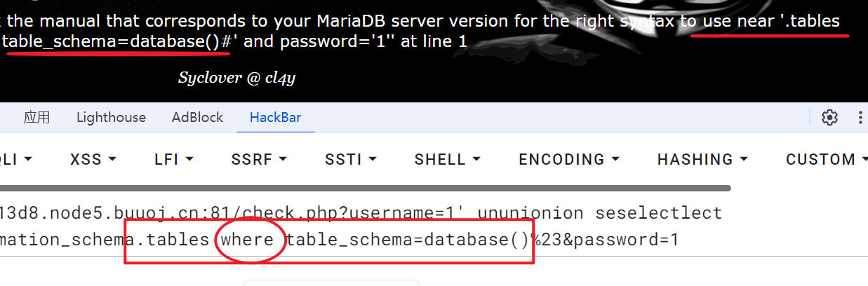Open the SSTI payload dropdown
868x286 pixels.
tap(351, 160)
